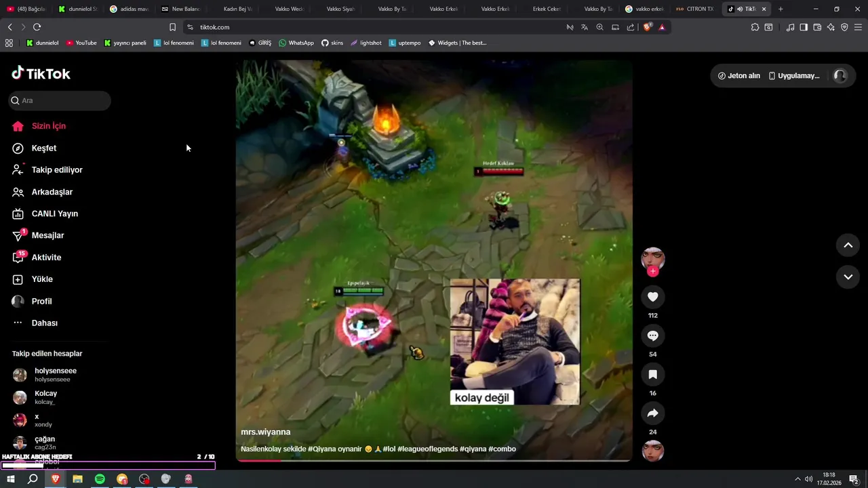Image resolution: width=868 pixels, height=488 pixels.
Task: Go to next video with down arrow
Action: click(x=848, y=277)
